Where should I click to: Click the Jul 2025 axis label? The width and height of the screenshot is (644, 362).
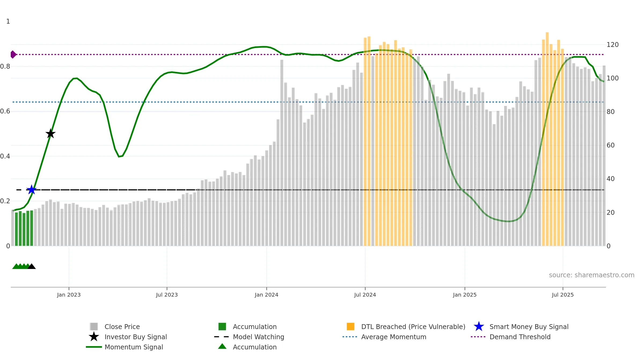coord(563,295)
